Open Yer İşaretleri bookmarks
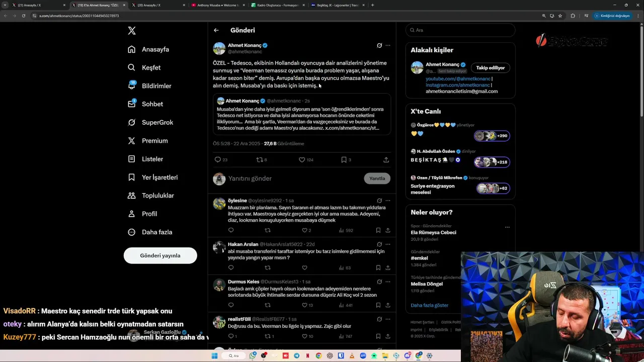Image resolution: width=644 pixels, height=362 pixels. [153, 177]
